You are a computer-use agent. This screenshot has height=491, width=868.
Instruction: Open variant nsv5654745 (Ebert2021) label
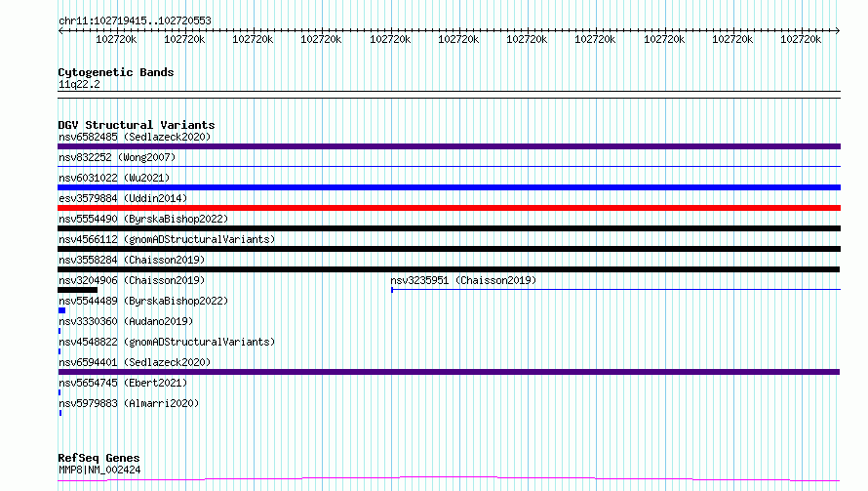(123, 383)
